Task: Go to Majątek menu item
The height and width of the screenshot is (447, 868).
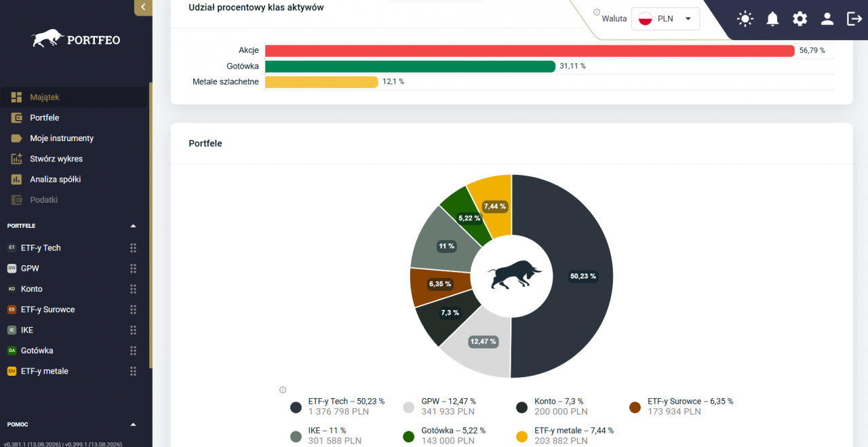Action: 74,97
